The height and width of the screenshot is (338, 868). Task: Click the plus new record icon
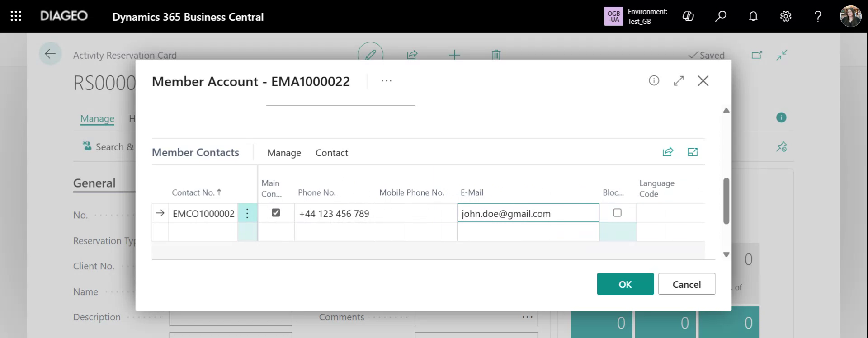click(454, 55)
